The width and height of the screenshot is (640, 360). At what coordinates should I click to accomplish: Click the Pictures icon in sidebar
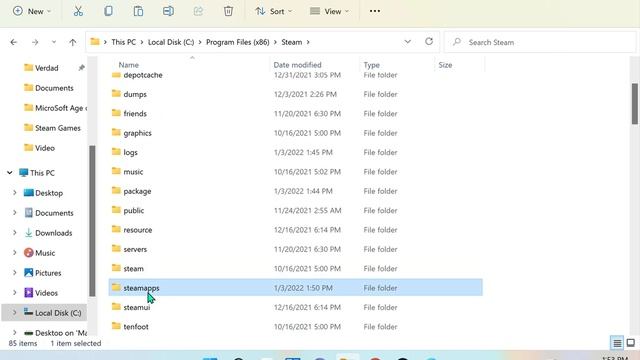pyautogui.click(x=29, y=273)
